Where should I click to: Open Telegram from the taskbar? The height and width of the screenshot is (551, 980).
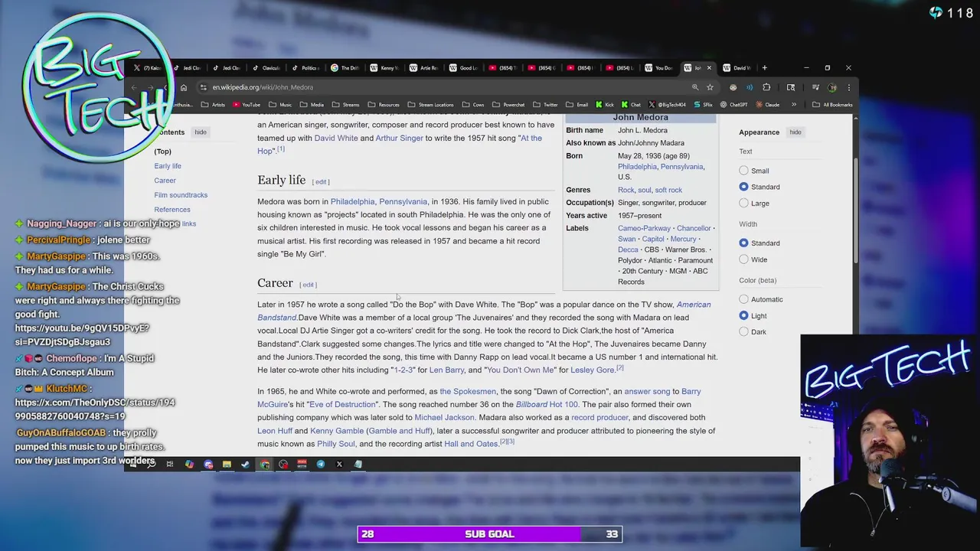[321, 464]
